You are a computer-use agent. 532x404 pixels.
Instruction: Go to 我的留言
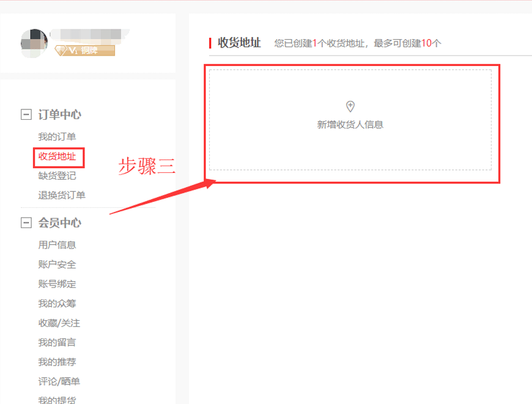point(57,342)
